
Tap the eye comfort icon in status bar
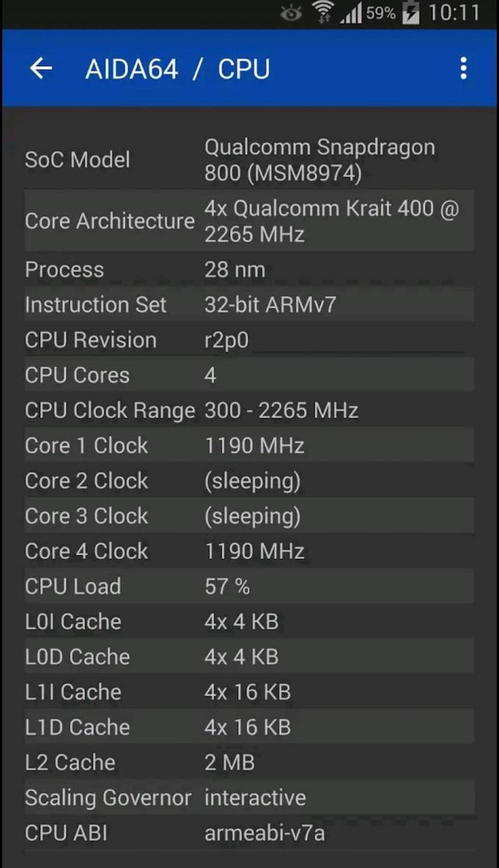(290, 13)
